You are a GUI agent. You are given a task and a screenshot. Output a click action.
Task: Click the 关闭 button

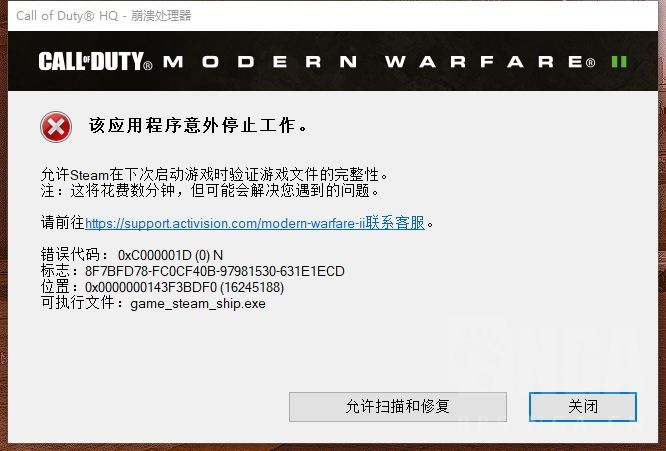point(583,407)
